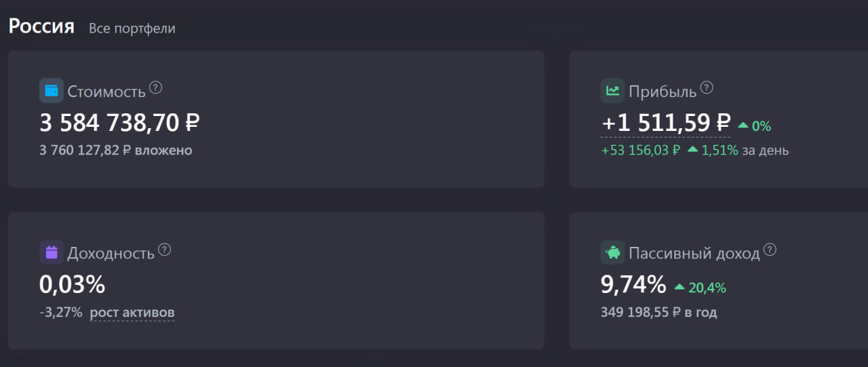The width and height of the screenshot is (868, 367).
Task: Click the 3 760 127,82 ₽ вложено text
Action: click(116, 150)
